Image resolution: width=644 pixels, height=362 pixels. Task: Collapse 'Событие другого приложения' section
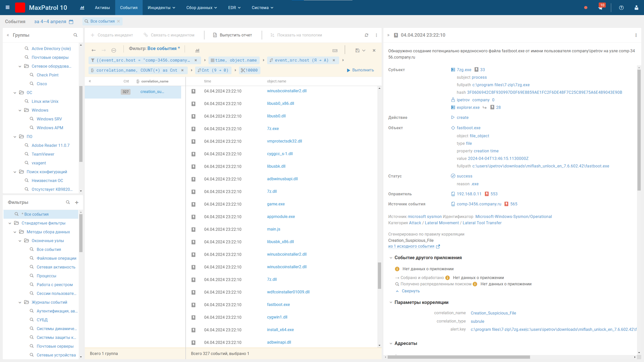tap(391, 258)
